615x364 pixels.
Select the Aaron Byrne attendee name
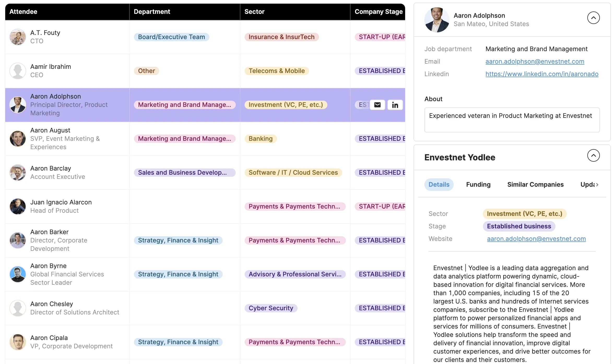48,266
